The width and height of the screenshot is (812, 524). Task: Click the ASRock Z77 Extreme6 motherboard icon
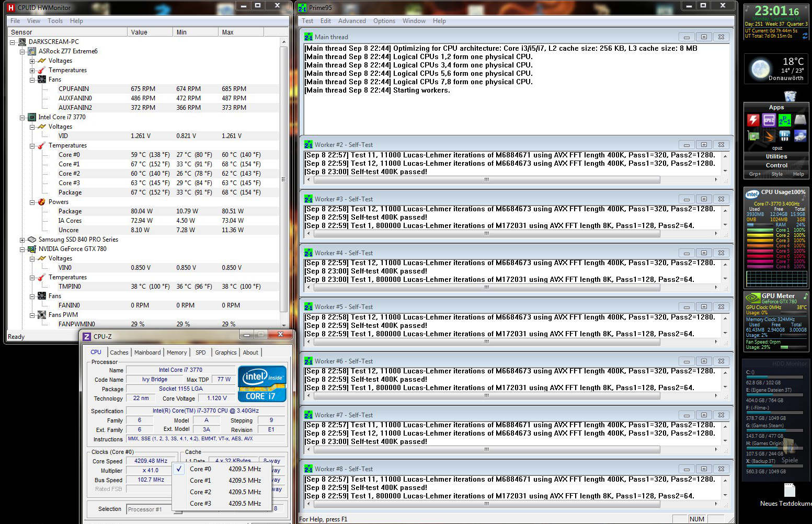point(32,51)
